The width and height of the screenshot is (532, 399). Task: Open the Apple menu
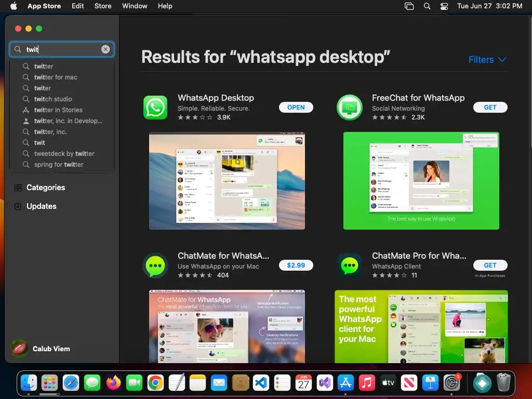pyautogui.click(x=14, y=6)
